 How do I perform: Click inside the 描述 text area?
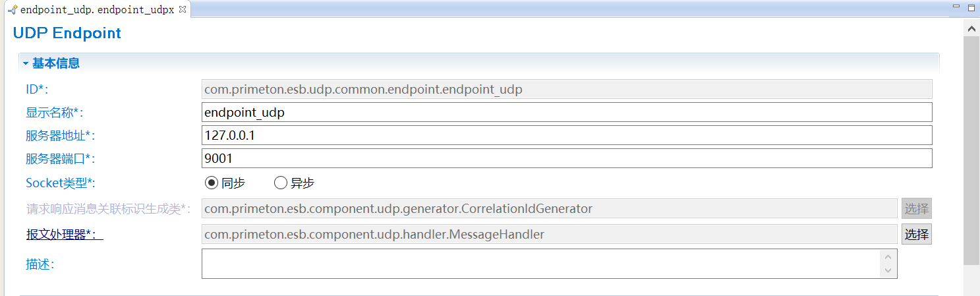pos(540,264)
